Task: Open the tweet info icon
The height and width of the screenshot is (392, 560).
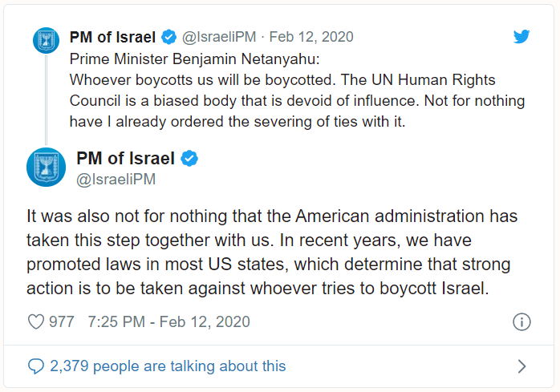Action: click(x=521, y=321)
